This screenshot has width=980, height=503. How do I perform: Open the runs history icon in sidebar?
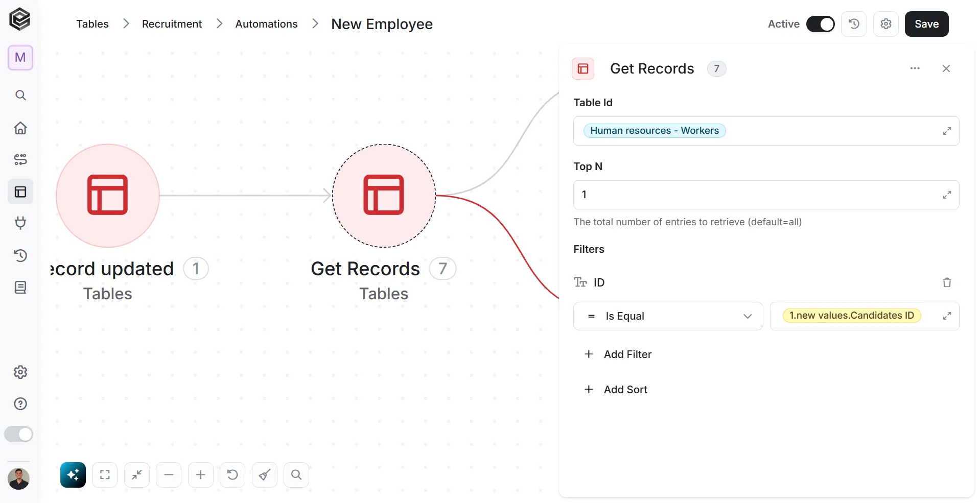coord(20,255)
